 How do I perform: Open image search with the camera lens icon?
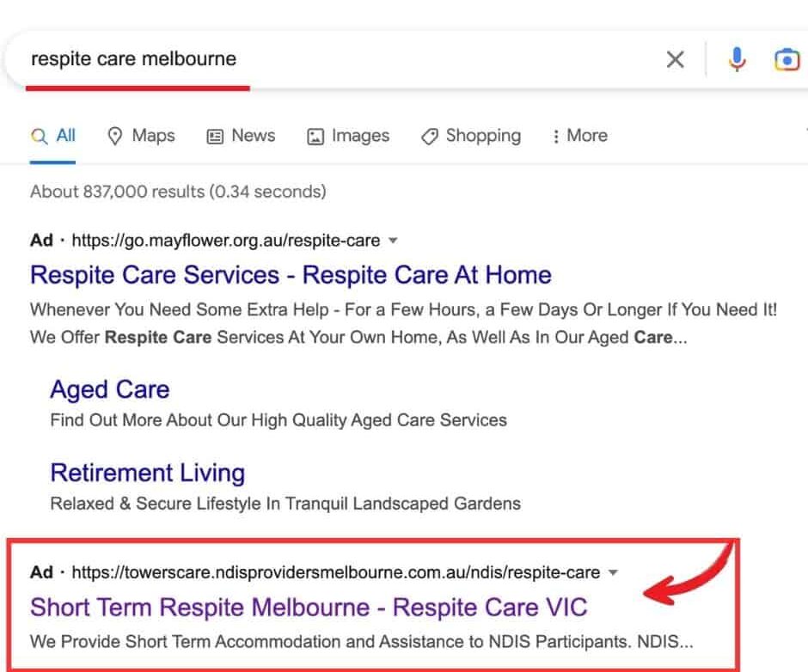pos(786,59)
